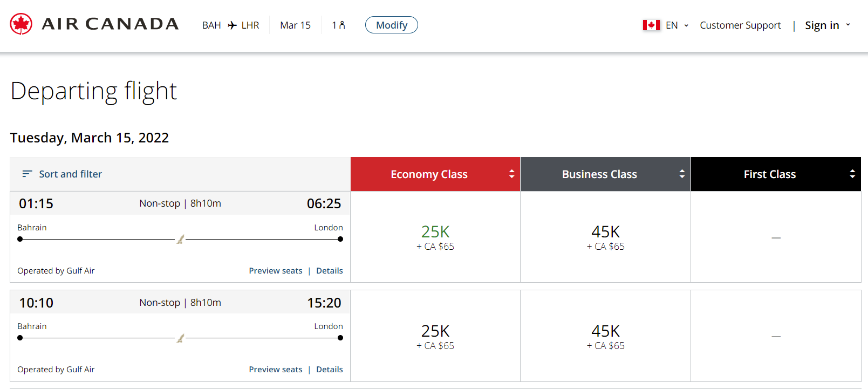Click 'London' destination label on 10:10 flight

329,326
